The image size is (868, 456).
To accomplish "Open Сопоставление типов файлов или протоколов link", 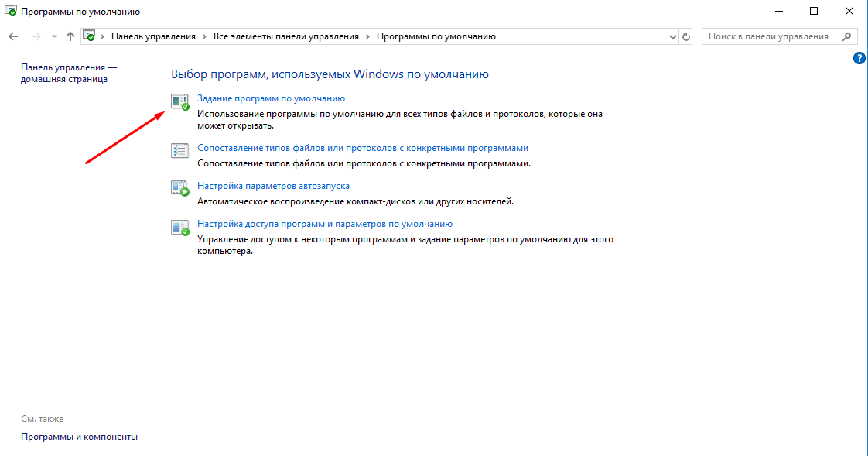I will (363, 148).
